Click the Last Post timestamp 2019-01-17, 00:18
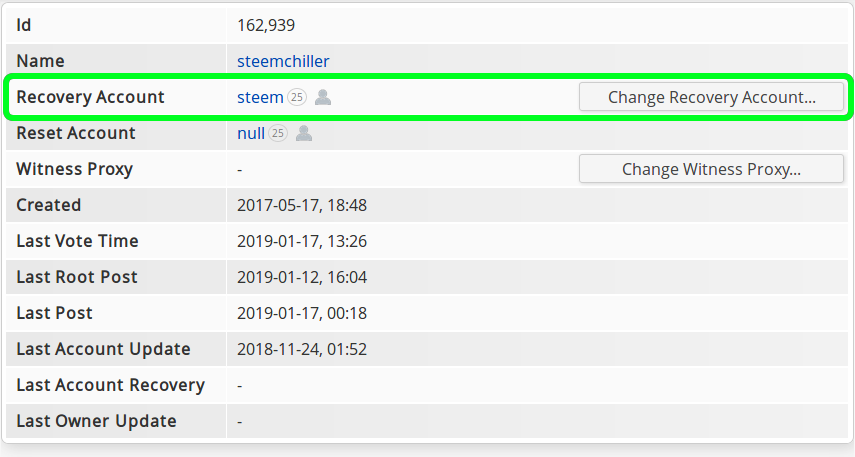Viewport: 855px width, 457px height. [301, 313]
